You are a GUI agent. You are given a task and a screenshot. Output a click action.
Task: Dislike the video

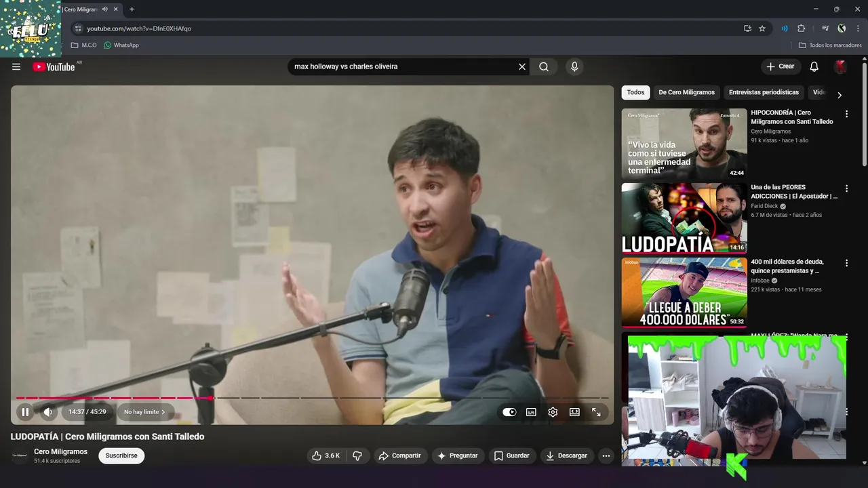357,455
